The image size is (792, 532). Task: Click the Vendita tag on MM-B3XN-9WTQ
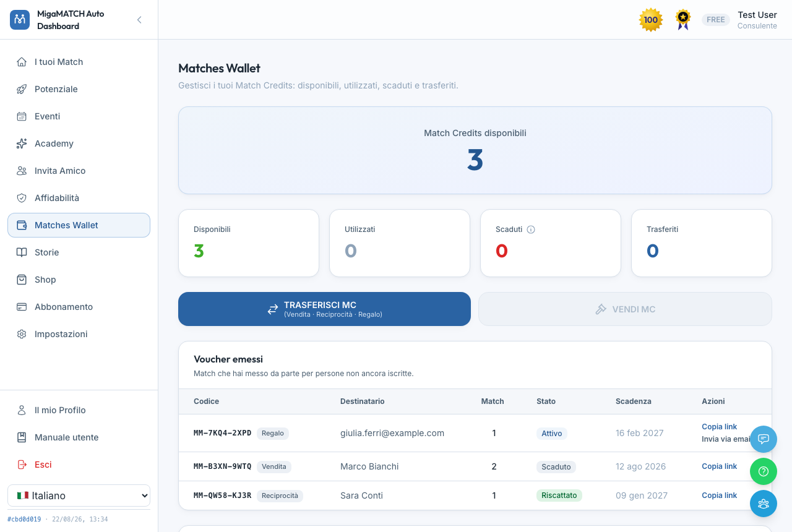[x=274, y=467]
